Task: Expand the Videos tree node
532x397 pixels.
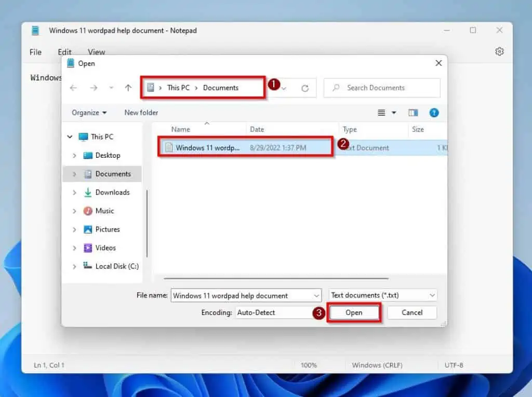Action: pos(74,248)
